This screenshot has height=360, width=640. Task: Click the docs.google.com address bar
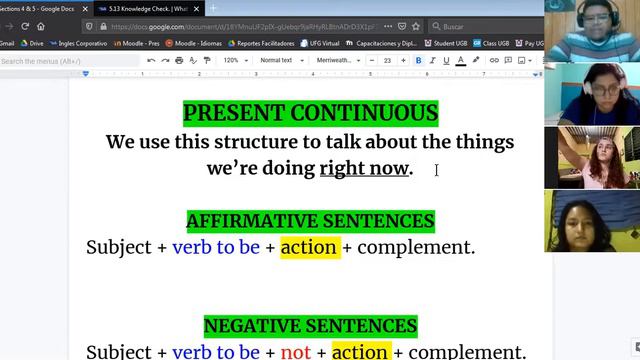point(242,27)
